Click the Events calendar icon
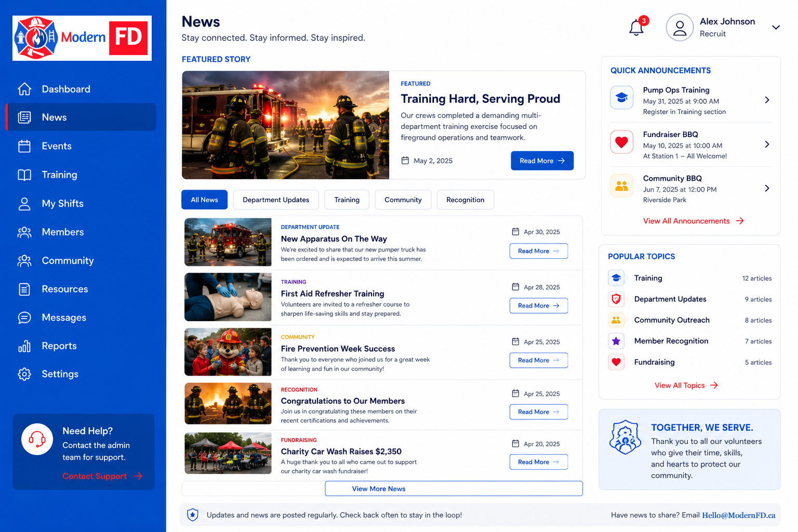 coord(24,146)
